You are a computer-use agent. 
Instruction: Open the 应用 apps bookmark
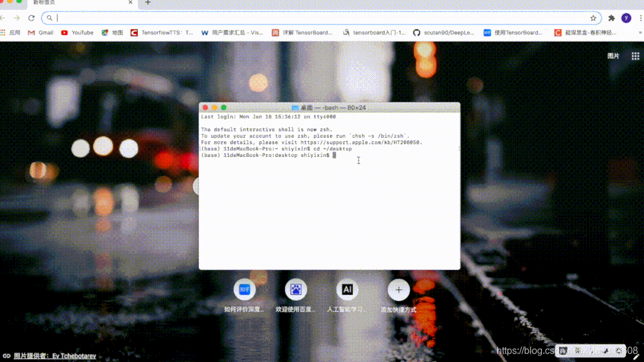click(x=10, y=33)
